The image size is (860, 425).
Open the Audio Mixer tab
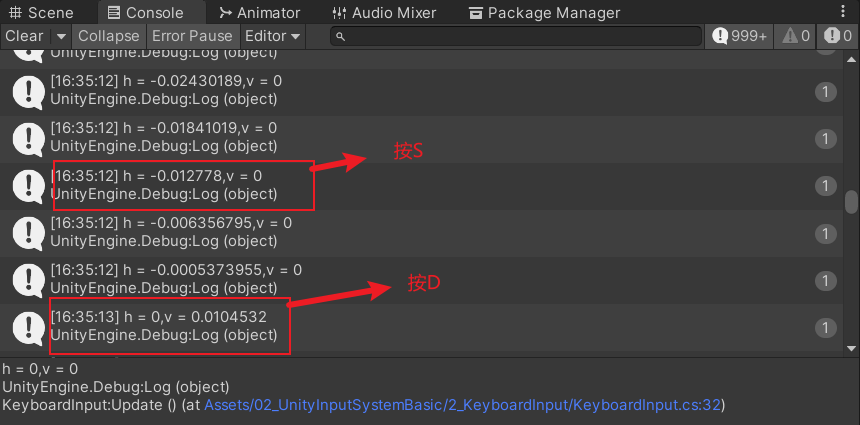[381, 13]
